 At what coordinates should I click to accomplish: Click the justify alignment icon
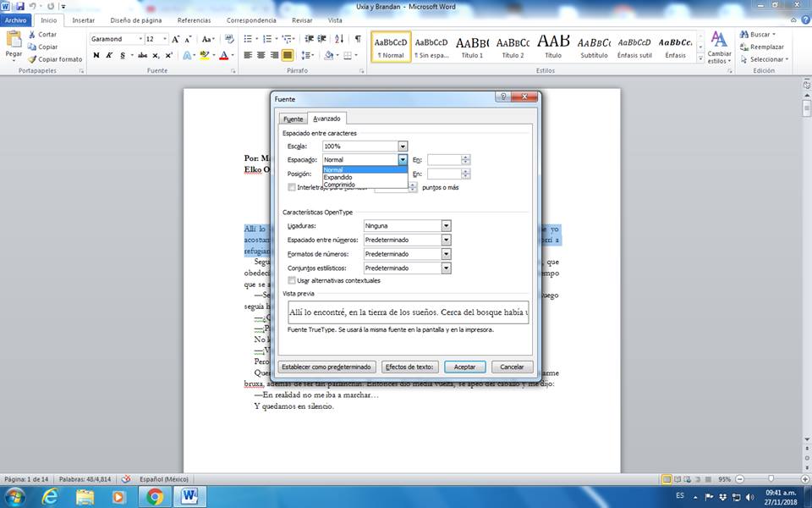point(288,56)
